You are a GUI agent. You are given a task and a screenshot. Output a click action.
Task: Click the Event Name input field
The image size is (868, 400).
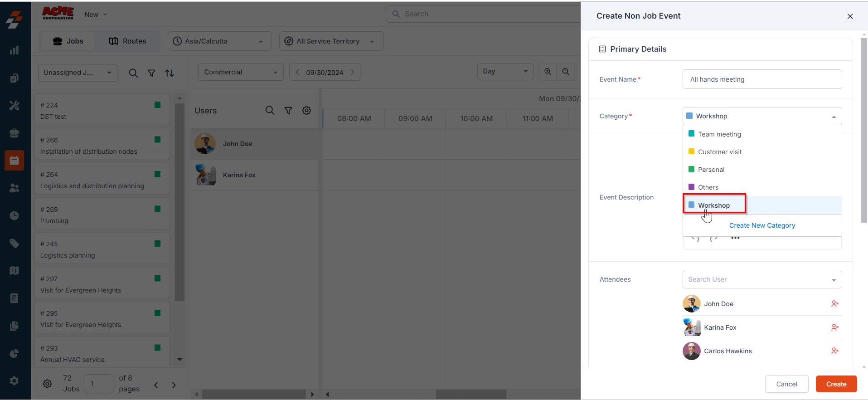(762, 79)
